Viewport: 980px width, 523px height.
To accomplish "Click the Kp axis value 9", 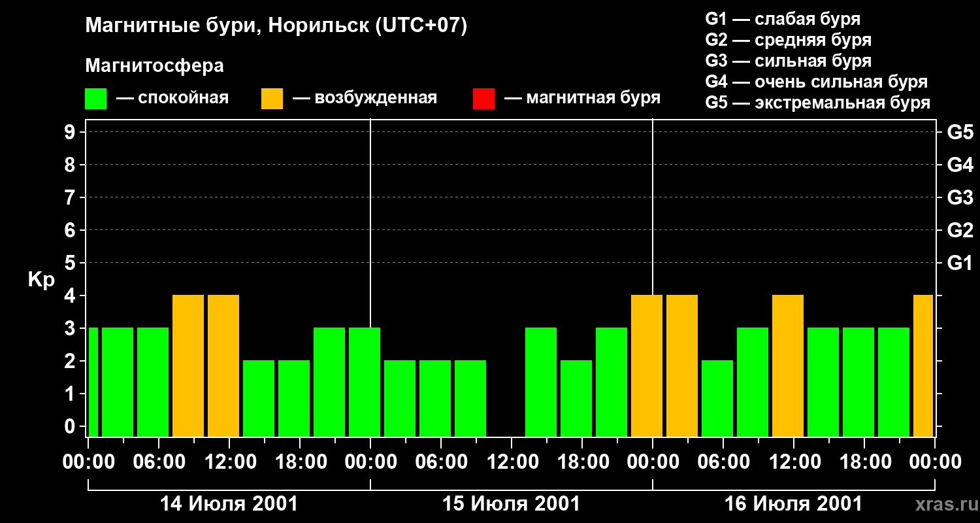I will coord(71,133).
